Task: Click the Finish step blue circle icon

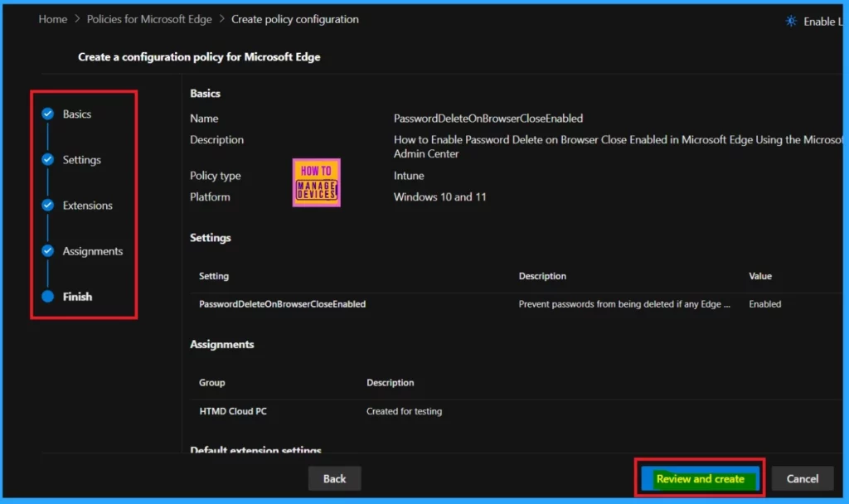Action: 47,296
